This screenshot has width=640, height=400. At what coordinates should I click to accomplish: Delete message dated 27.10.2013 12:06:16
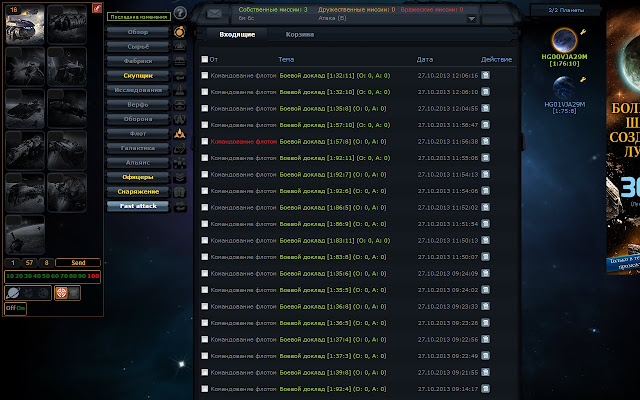(485, 75)
